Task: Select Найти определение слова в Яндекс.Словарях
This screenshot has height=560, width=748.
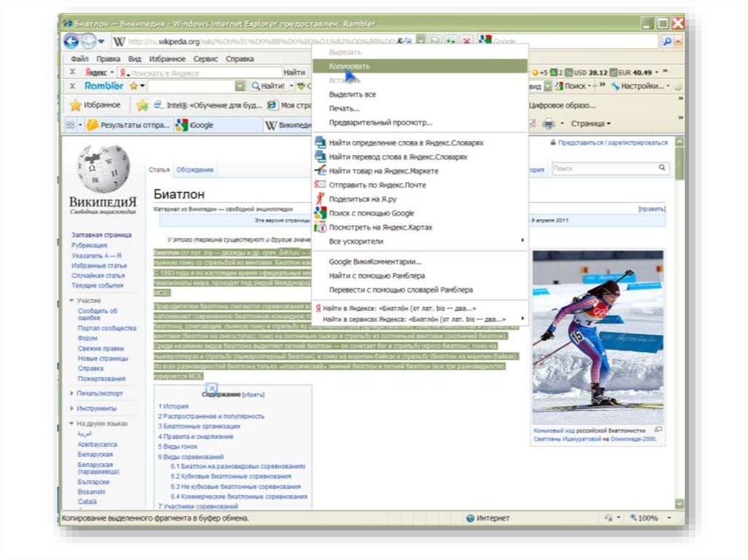Action: (420, 142)
